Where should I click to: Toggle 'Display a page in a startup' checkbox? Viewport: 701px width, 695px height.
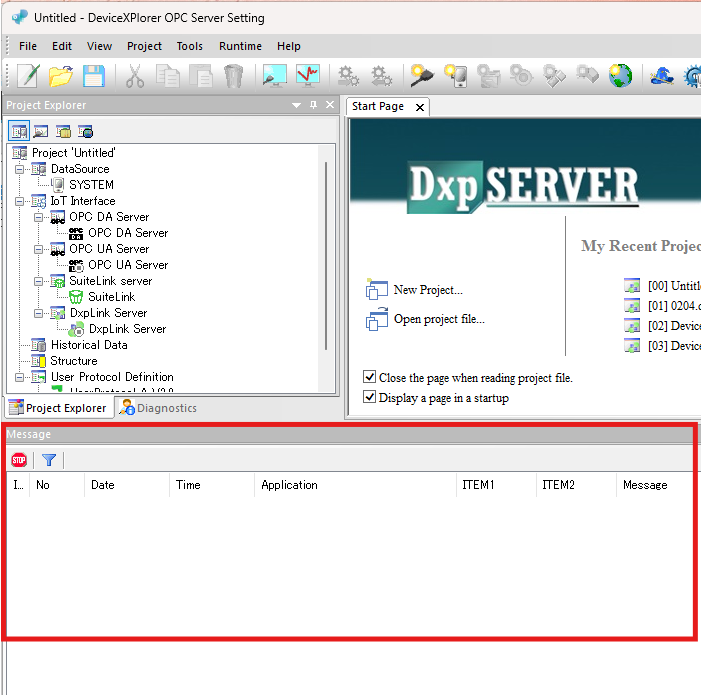click(x=370, y=398)
